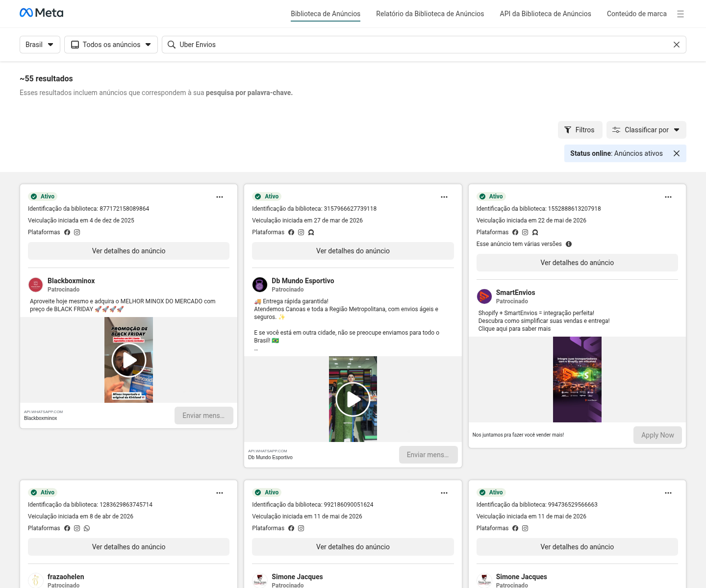This screenshot has width=706, height=588.
Task: Open options menu for Blackboxminox ad
Action: (220, 197)
